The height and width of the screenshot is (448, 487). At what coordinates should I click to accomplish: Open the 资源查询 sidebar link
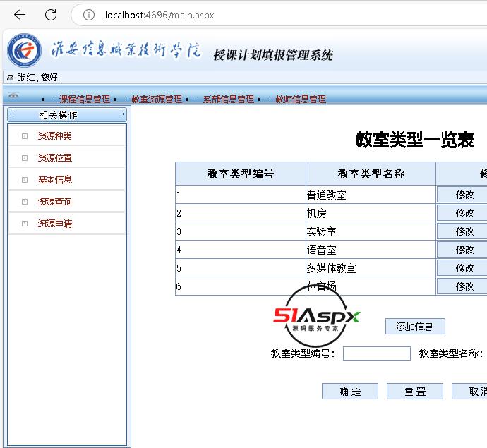[x=54, y=202]
